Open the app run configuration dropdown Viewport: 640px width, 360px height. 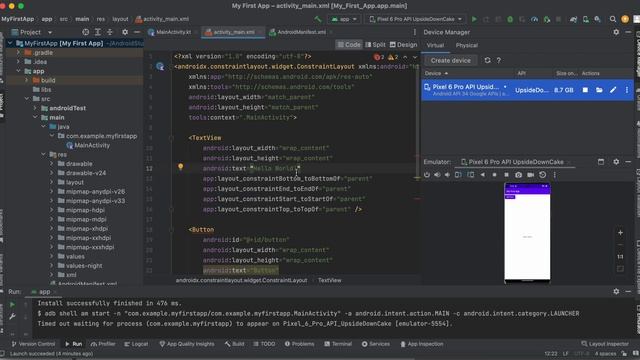pos(344,19)
